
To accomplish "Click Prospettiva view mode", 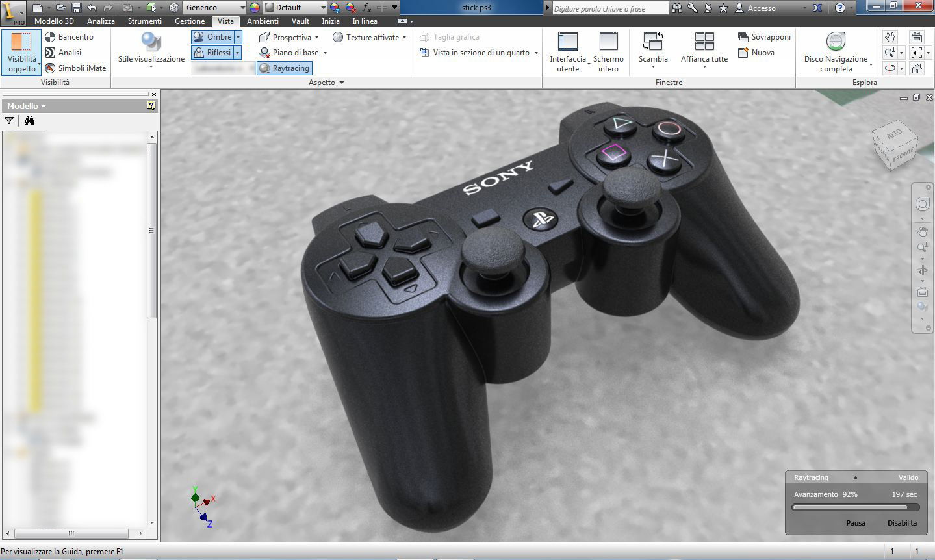I will tap(285, 37).
